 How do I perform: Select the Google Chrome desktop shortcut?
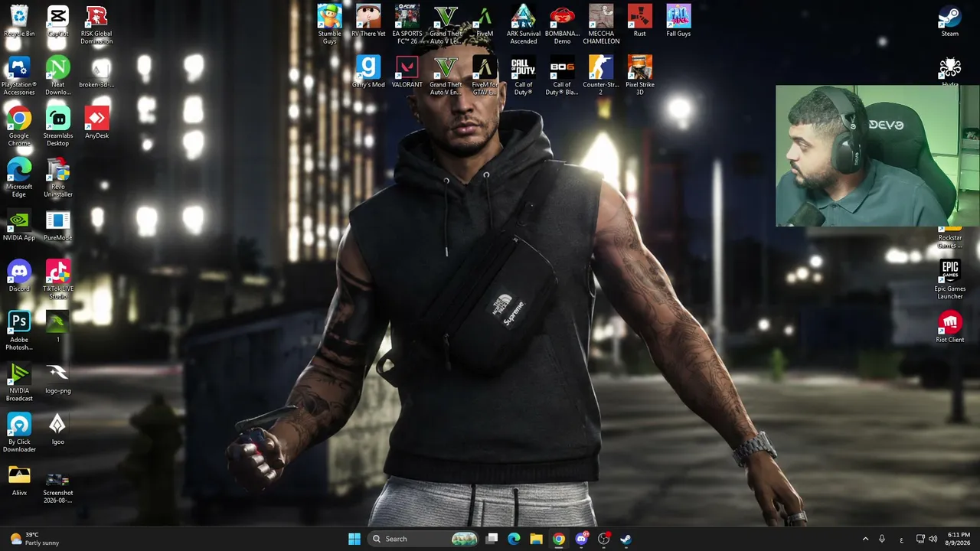19,127
